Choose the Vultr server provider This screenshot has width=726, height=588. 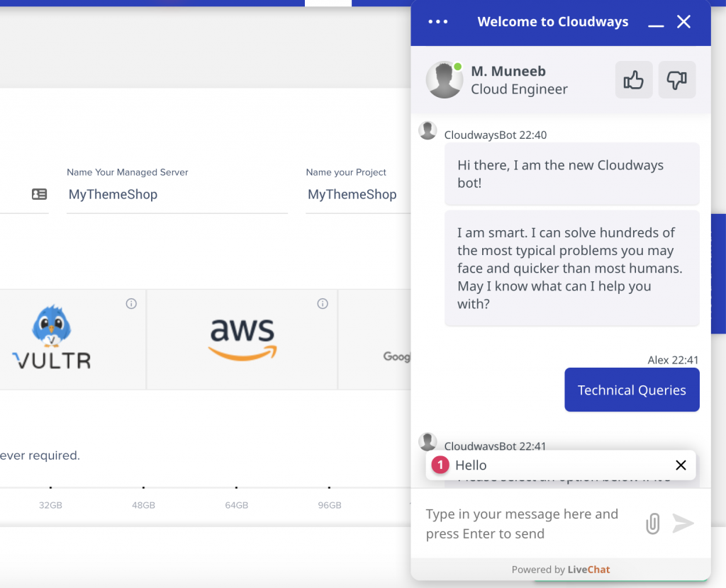point(73,339)
